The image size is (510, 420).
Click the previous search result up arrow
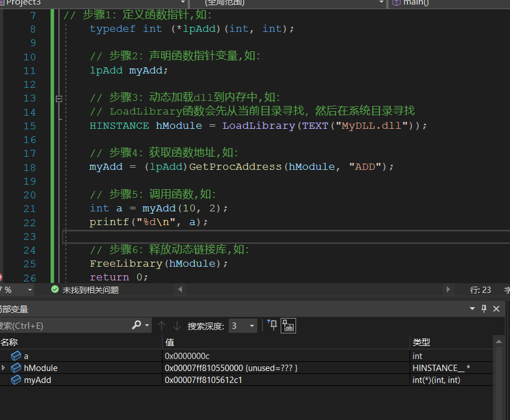tap(161, 325)
